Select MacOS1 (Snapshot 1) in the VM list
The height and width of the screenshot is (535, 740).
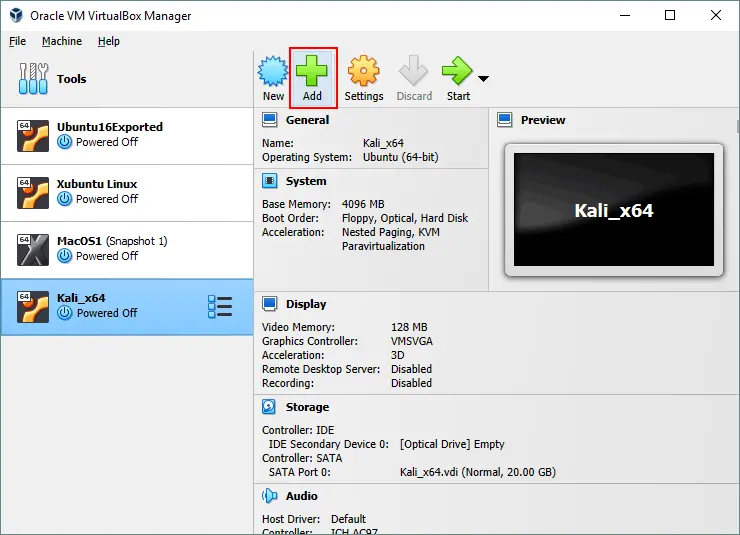pos(127,250)
